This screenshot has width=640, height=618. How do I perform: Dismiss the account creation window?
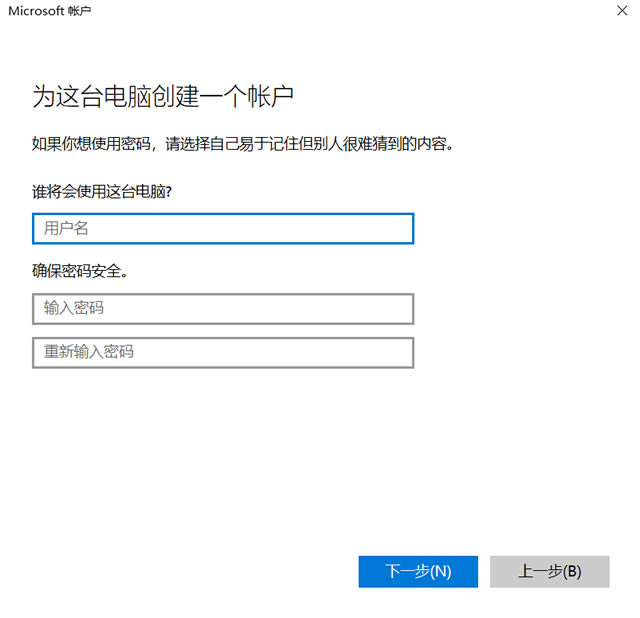622,11
